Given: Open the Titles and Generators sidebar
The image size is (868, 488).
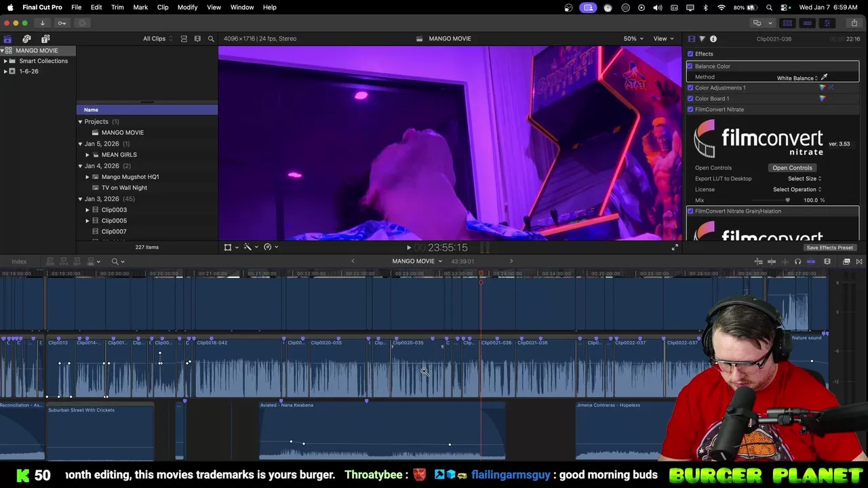Looking at the screenshot, I should [45, 39].
